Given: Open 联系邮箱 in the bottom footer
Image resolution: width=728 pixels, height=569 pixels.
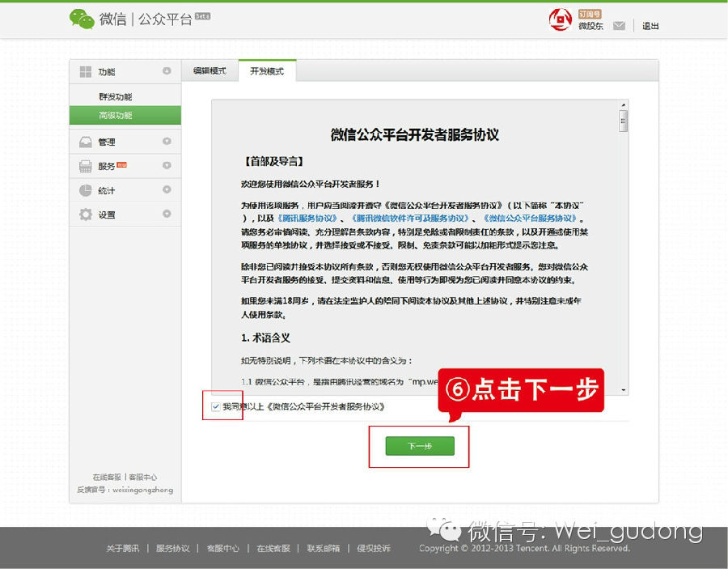Looking at the screenshot, I should [x=323, y=549].
